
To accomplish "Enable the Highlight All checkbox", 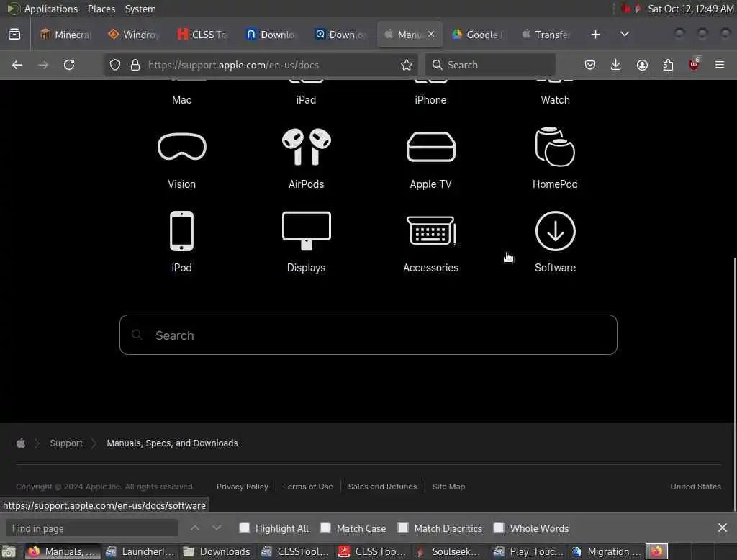I will click(245, 528).
